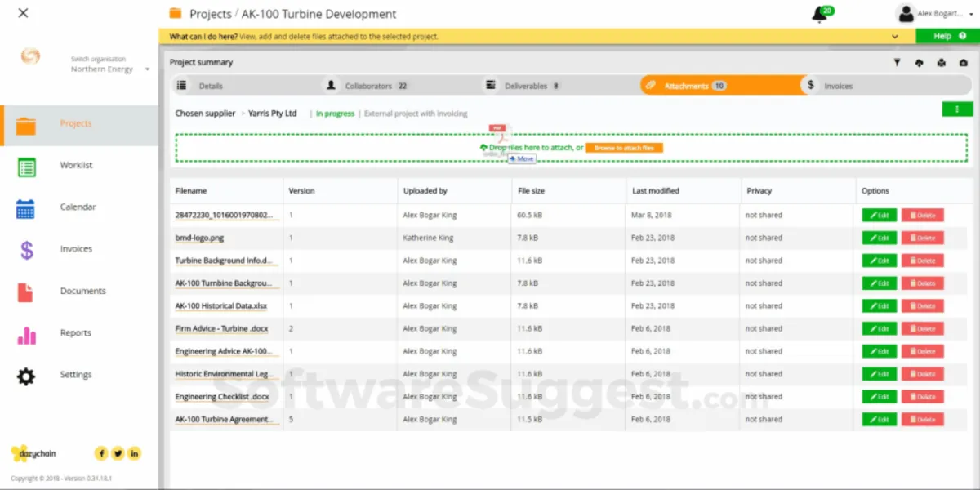Click the organisation logo swirl icon

(30, 56)
